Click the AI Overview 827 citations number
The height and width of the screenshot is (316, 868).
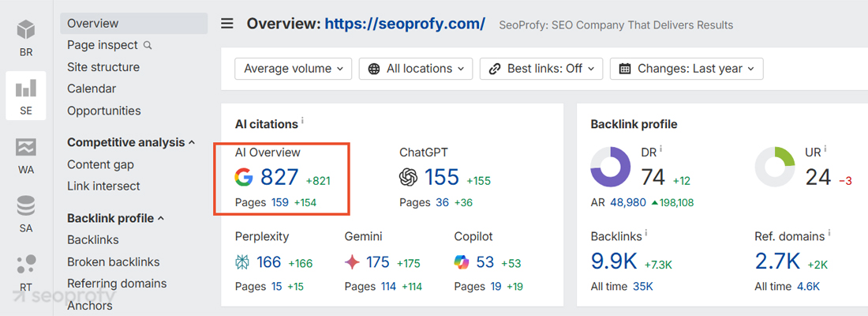(x=279, y=177)
